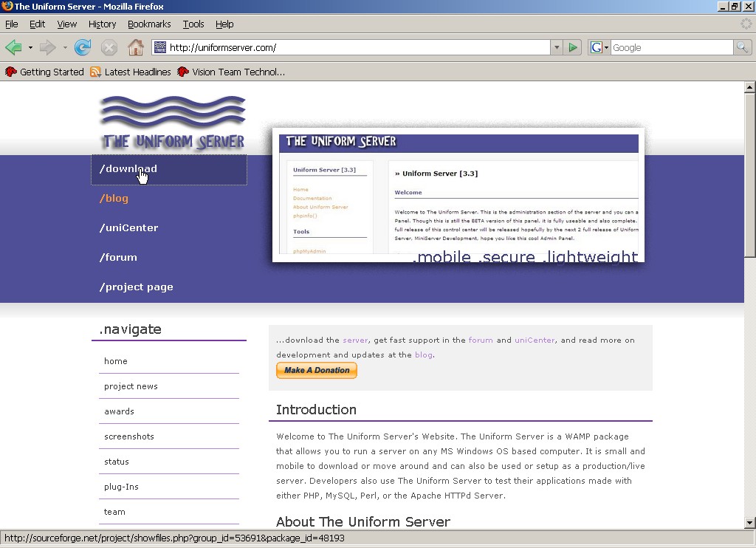Click the grayed Forward arrow button
Screen dimensions: 756x548
point(47,47)
